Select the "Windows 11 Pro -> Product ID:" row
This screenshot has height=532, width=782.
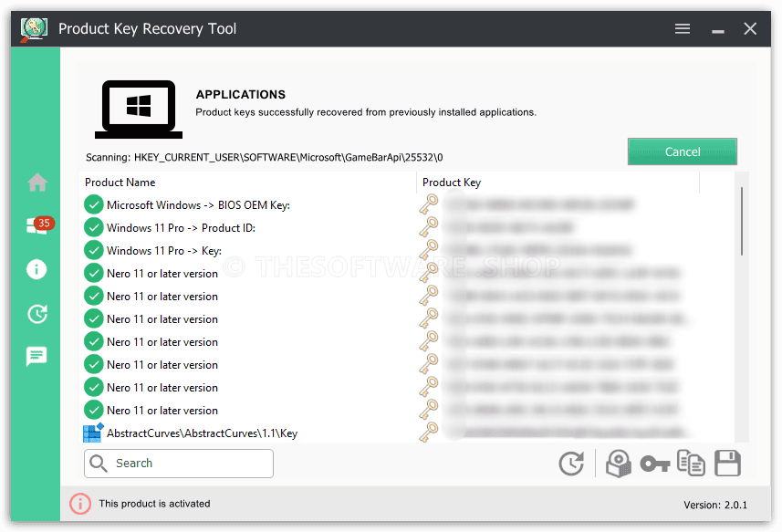pyautogui.click(x=406, y=228)
